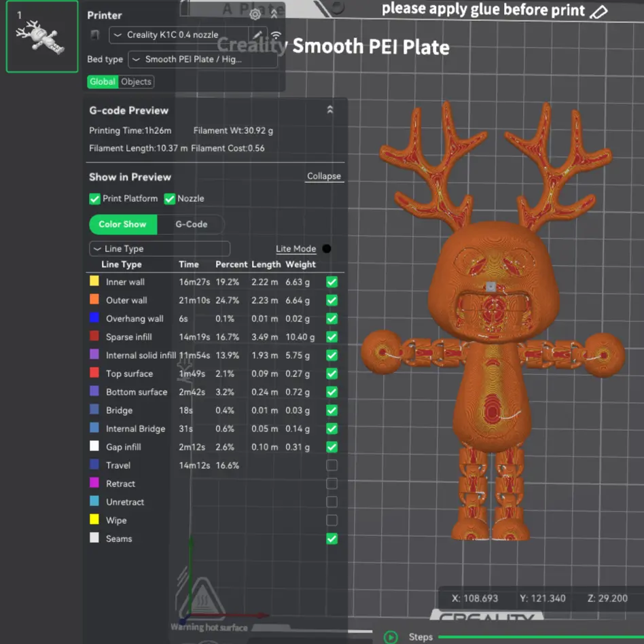The image size is (644, 644).
Task: Click Filament Wt:30.92 g text
Action: coord(233,130)
